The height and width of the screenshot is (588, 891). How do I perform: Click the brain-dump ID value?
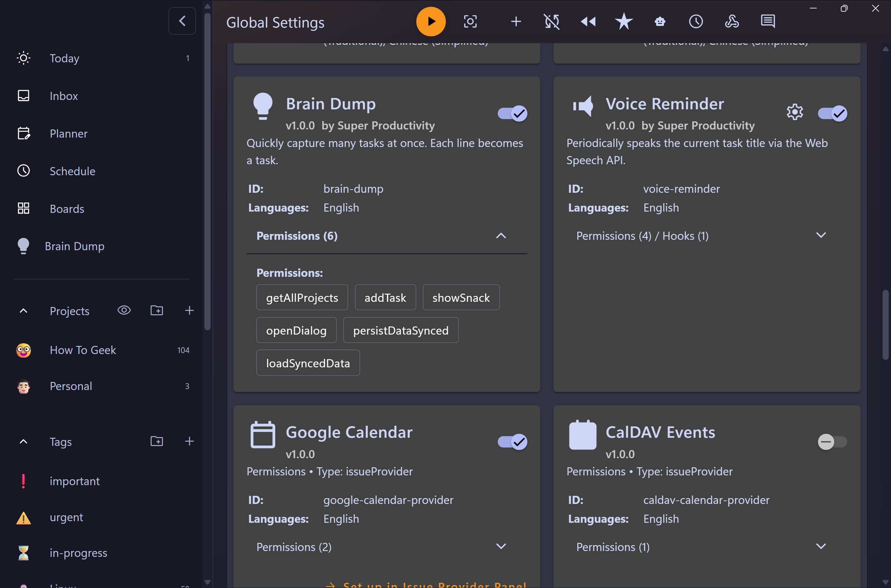[x=353, y=189]
